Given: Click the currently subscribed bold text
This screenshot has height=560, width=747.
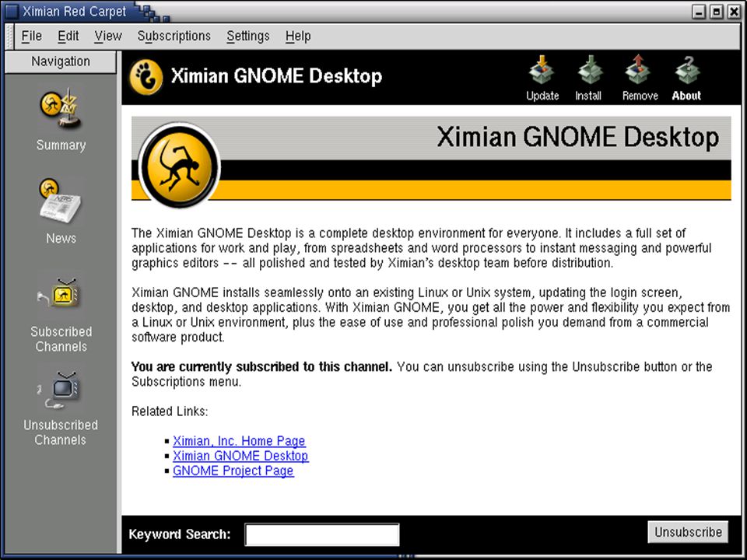Looking at the screenshot, I should (x=261, y=367).
